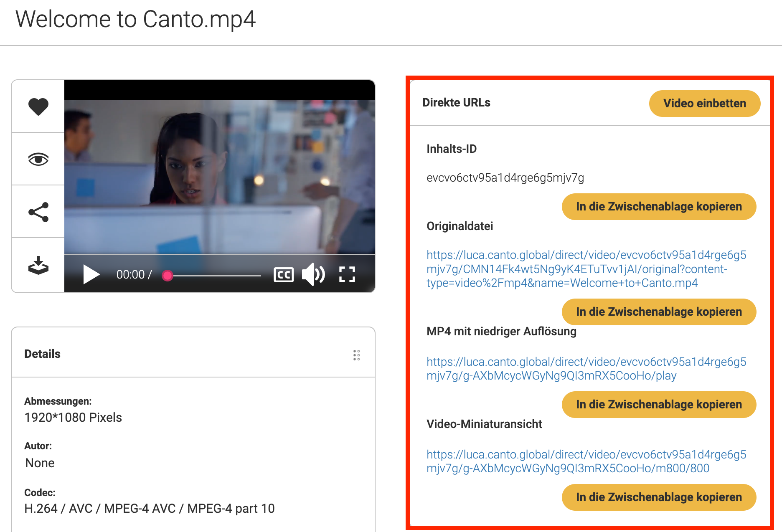
Task: Open the share icon in sidebar
Action: (x=38, y=212)
